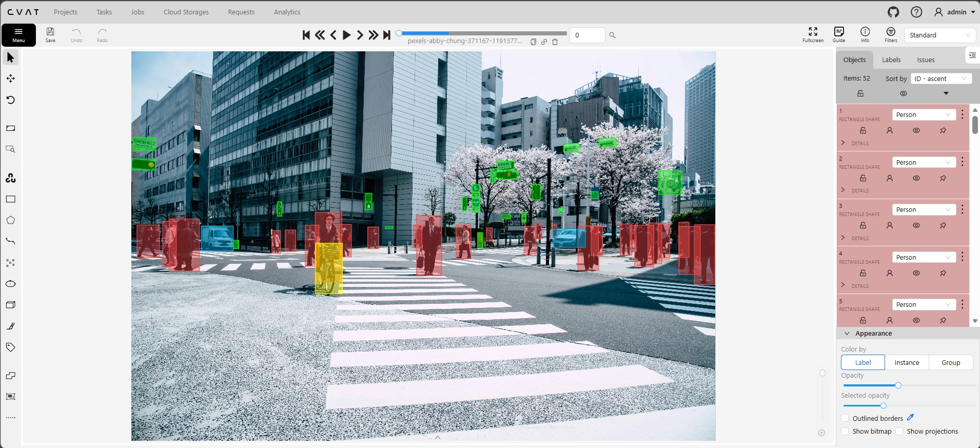Screen dimensions: 980x448
Task: Play the frame sequence
Action: coord(347,35)
